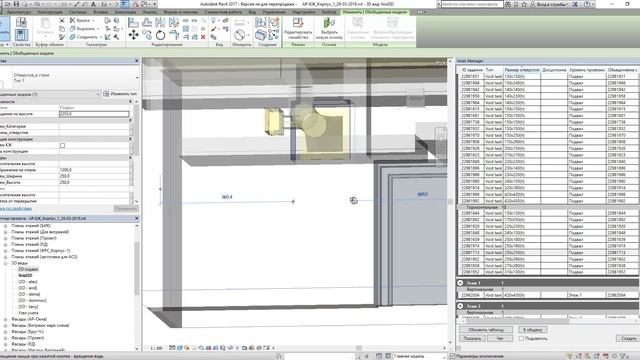Click the Offset tool icon in Редактирование panel

point(147,22)
